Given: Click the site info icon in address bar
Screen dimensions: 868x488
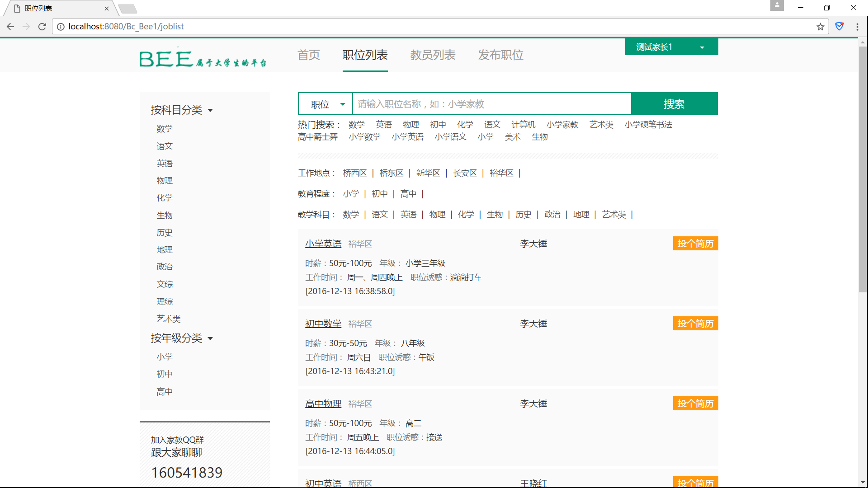Looking at the screenshot, I should pos(61,27).
